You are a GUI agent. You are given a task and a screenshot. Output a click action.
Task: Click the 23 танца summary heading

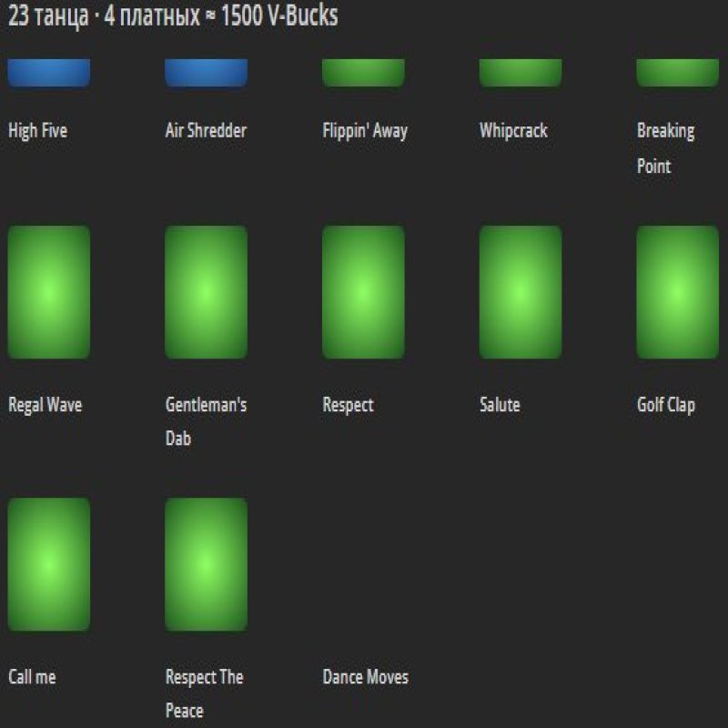173,17
